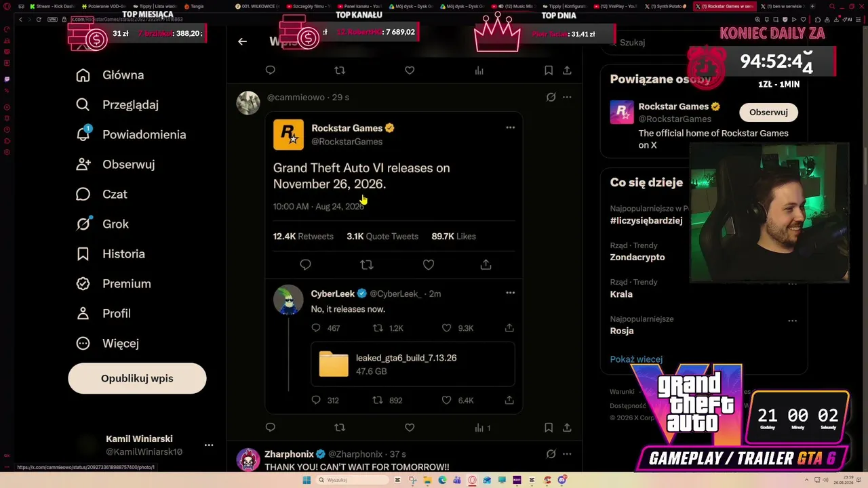Viewport: 868px width, 488px height.
Task: Open the @cammieowo profile avatar
Action: tap(248, 103)
